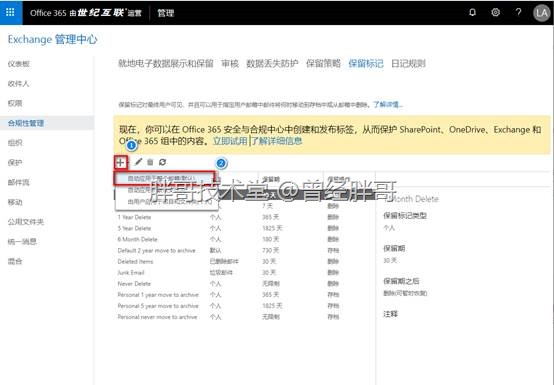Image resolution: width=554 pixels, height=385 pixels.
Task: Go to 公用文件夹 in the sidebar
Action: tap(26, 222)
